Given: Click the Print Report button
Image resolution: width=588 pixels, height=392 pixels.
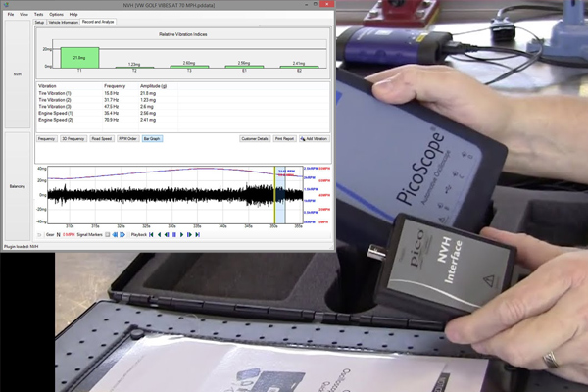Looking at the screenshot, I should pos(285,139).
